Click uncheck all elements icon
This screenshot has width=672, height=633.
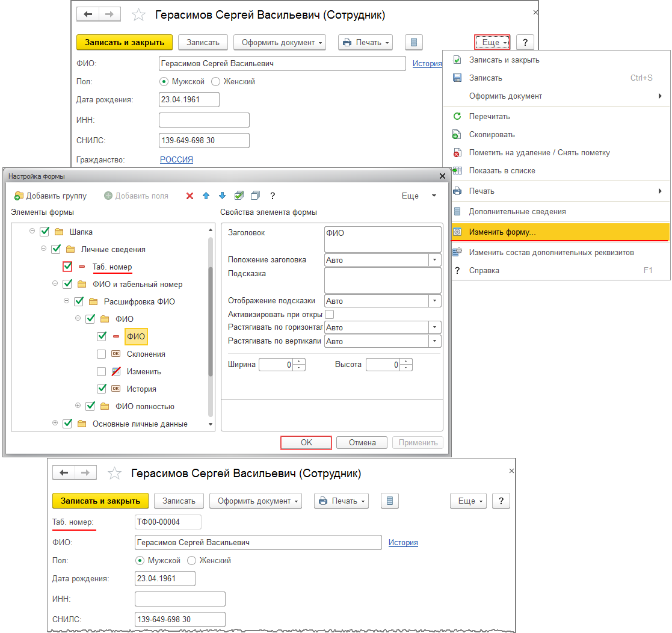click(256, 196)
